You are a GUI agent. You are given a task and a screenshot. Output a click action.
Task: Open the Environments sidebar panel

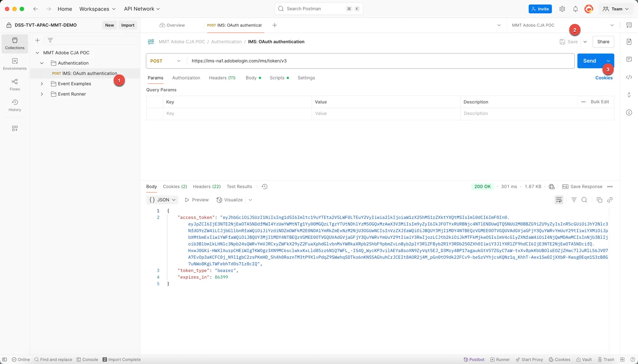[x=15, y=64]
